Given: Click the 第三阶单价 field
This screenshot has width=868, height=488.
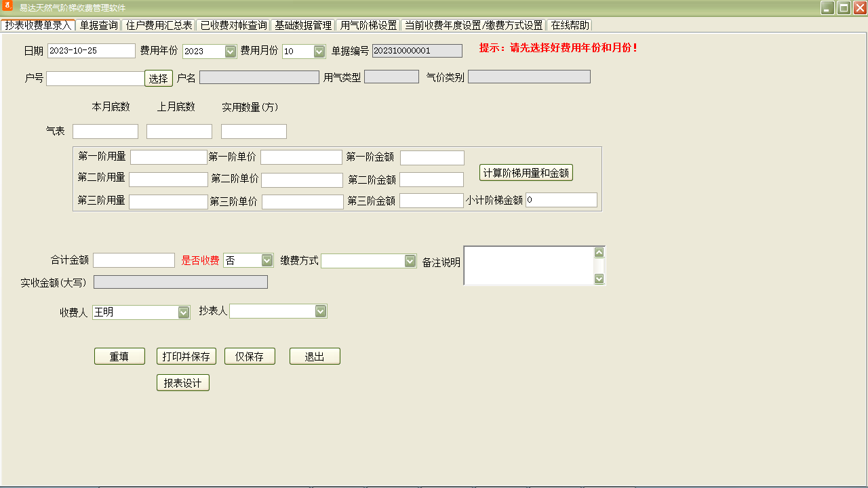Looking at the screenshot, I should (x=302, y=202).
